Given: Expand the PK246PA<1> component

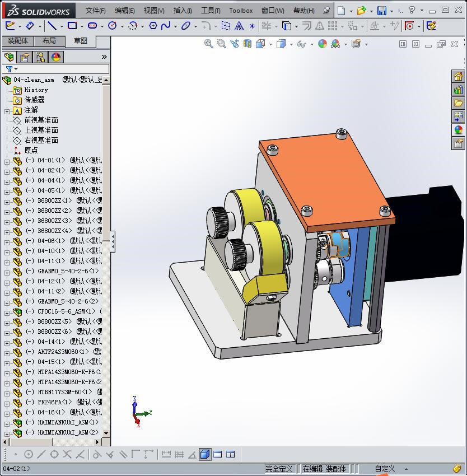Looking at the screenshot, I should (7, 404).
